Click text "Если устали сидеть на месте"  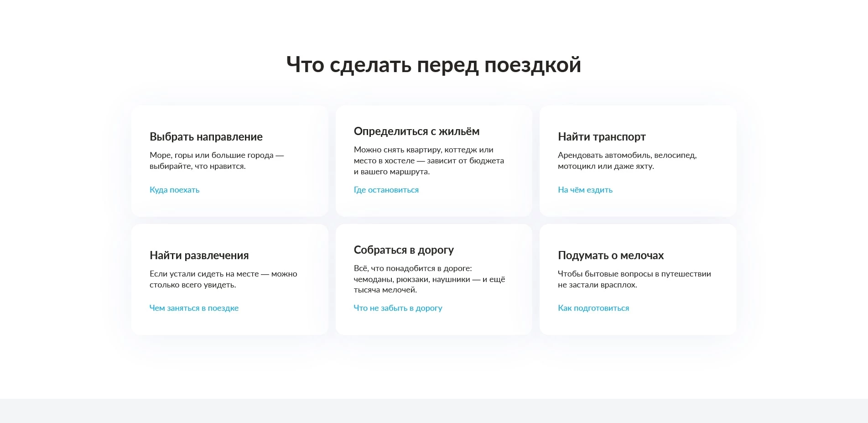pyautogui.click(x=204, y=274)
